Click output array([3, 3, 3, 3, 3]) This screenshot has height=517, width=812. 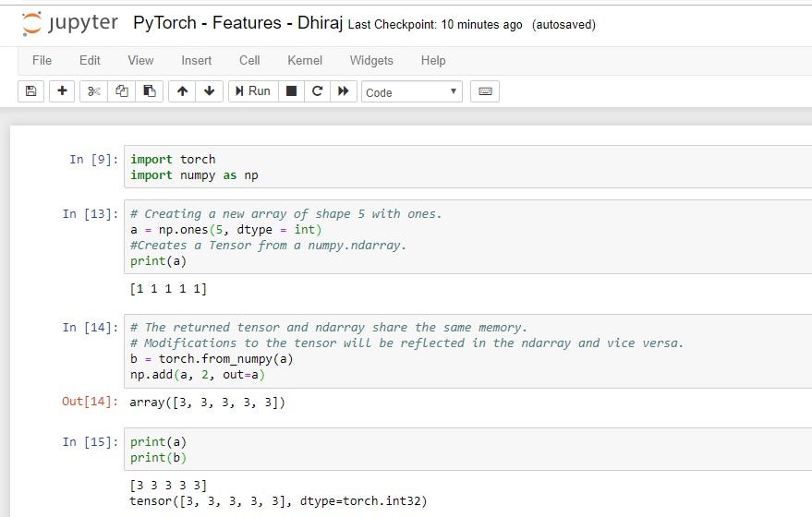coord(207,403)
